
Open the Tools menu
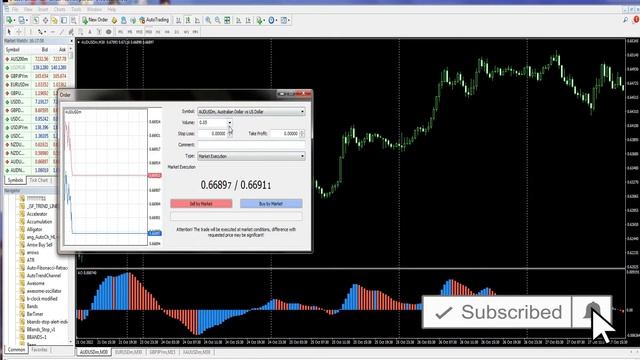point(76,9)
